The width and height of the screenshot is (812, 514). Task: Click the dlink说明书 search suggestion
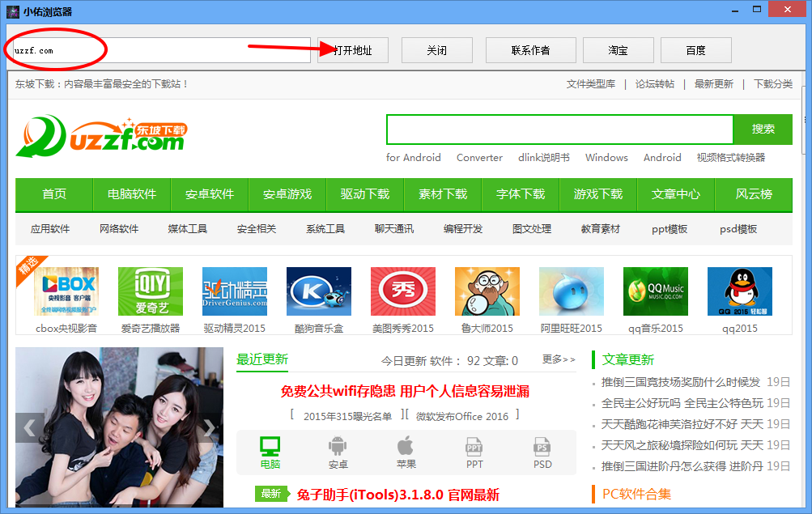pyautogui.click(x=544, y=157)
